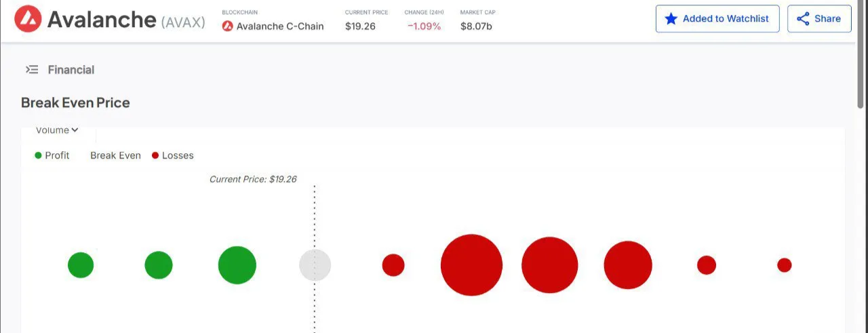The height and width of the screenshot is (333, 868).
Task: Click the largest red losses bubble
Action: click(471, 265)
